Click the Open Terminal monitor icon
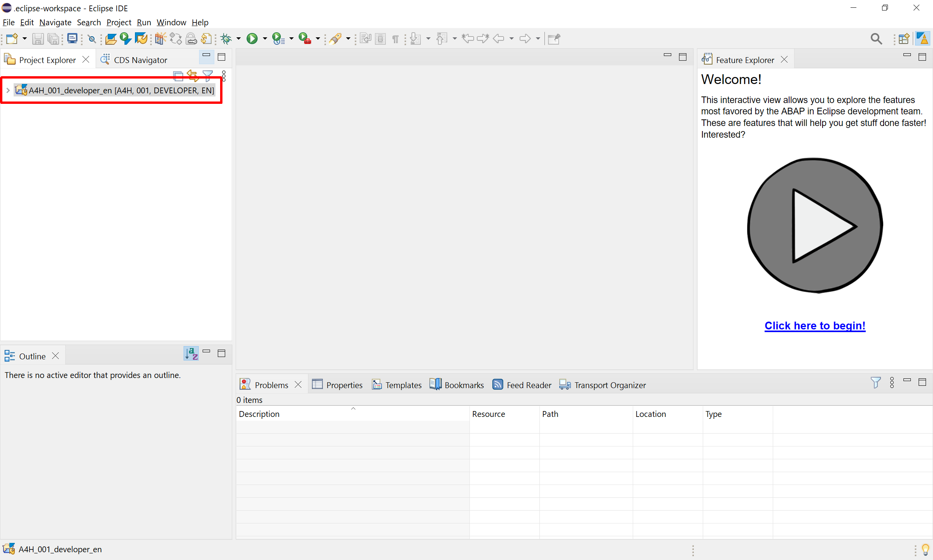The image size is (933, 560). [x=72, y=38]
